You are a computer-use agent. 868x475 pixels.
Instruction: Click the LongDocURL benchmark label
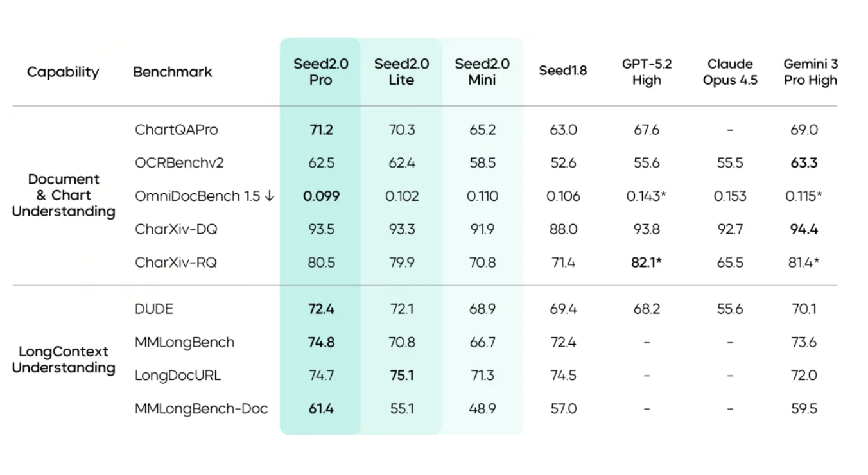tap(178, 376)
